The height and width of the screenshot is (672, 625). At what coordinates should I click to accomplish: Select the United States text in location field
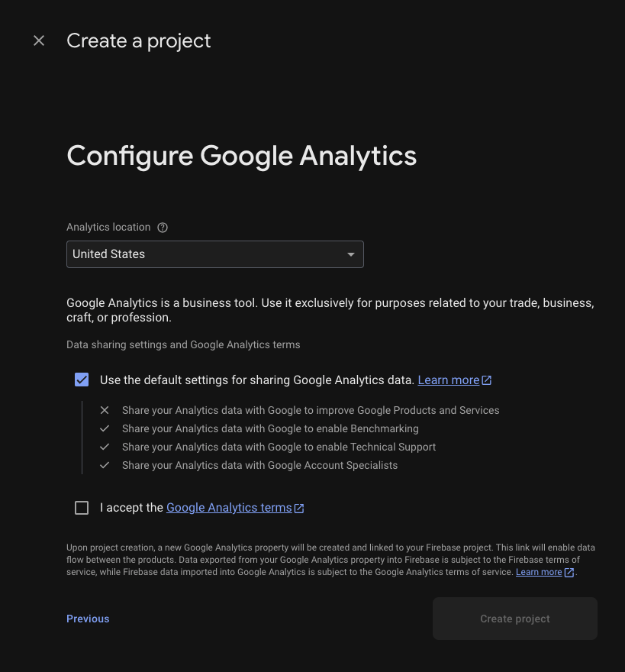pyautogui.click(x=108, y=254)
